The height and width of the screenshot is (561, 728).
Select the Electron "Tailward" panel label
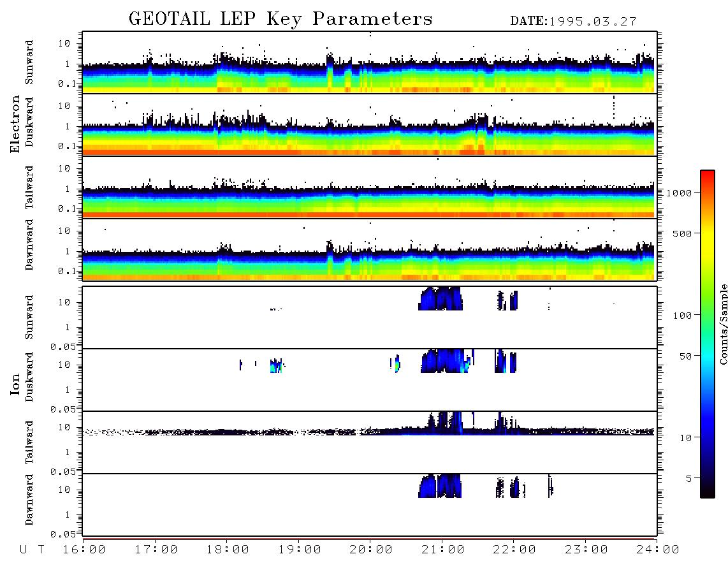point(29,187)
